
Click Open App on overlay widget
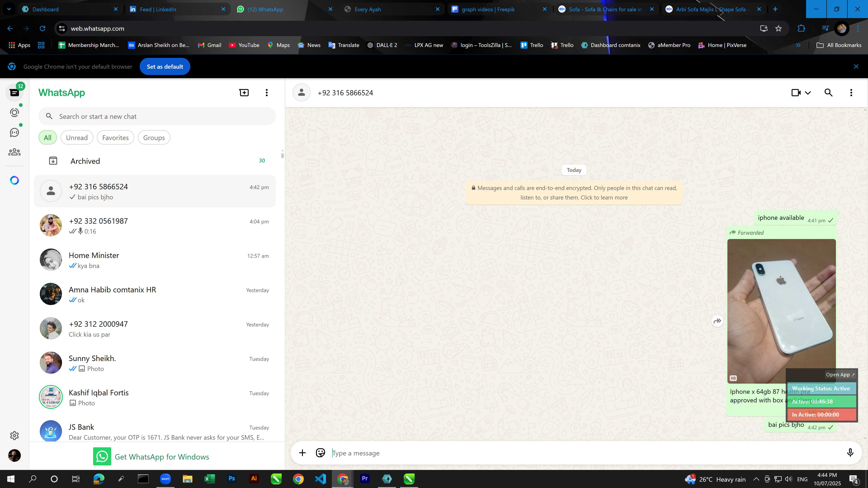click(840, 375)
